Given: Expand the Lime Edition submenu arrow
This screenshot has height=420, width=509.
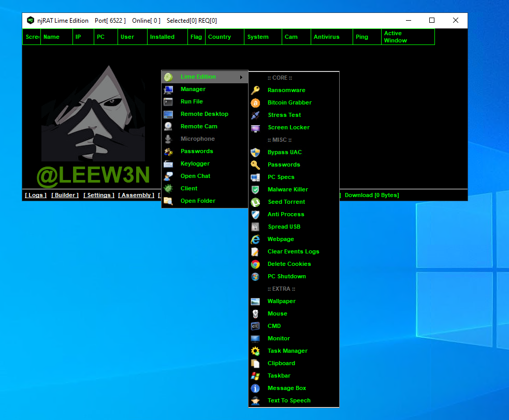Looking at the screenshot, I should point(241,77).
